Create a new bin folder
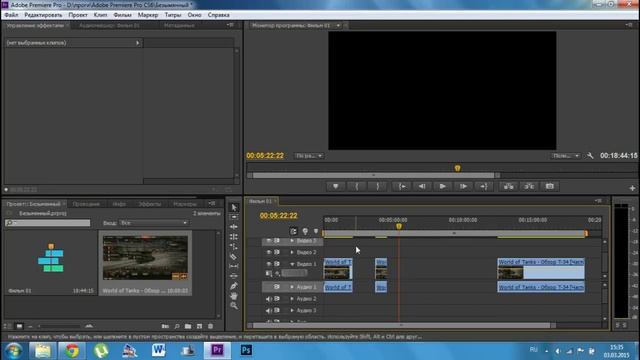640x360 pixels. click(188, 326)
